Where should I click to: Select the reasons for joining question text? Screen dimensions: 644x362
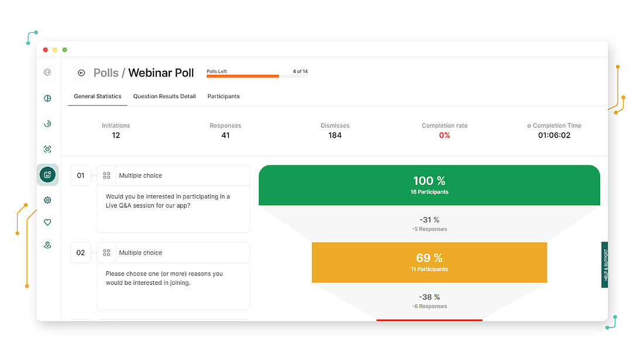[165, 278]
